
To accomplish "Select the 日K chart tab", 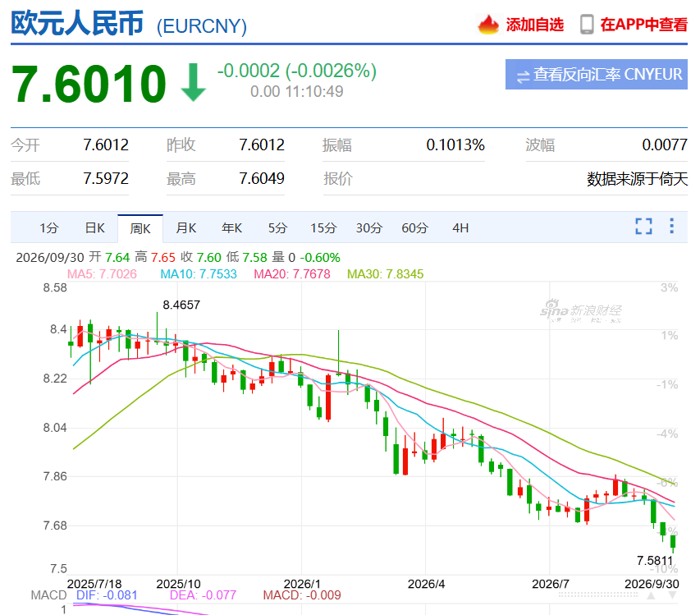I will [94, 228].
